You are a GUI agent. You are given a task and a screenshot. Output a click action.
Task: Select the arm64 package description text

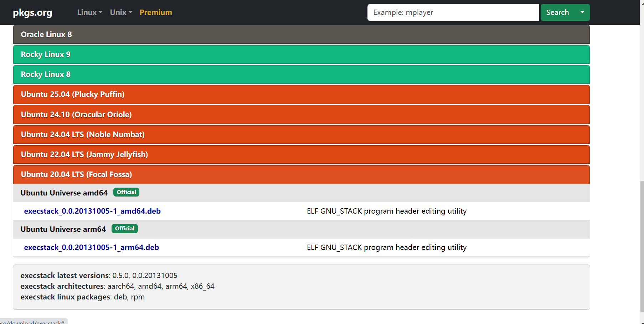pyautogui.click(x=387, y=247)
